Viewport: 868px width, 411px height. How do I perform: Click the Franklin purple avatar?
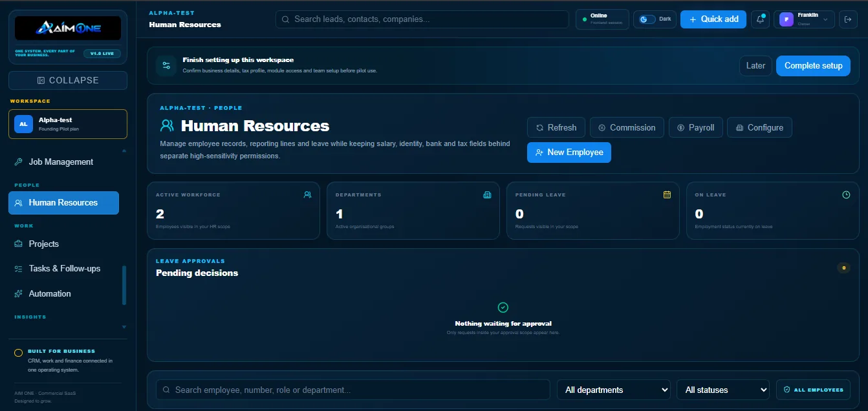787,19
